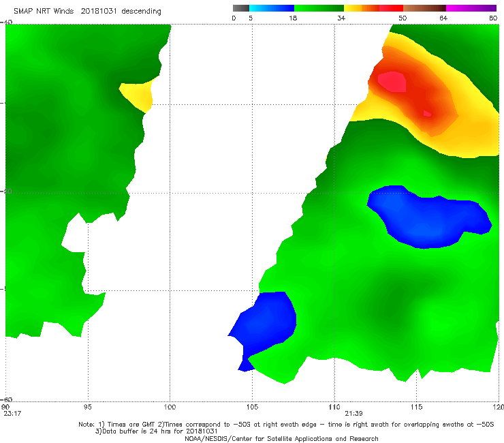Click the color bar label '18'
The height and width of the screenshot is (443, 504).
(x=293, y=18)
